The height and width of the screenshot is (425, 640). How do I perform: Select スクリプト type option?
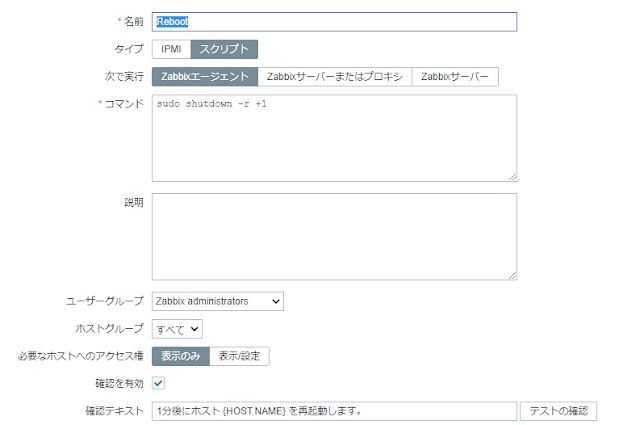point(224,49)
